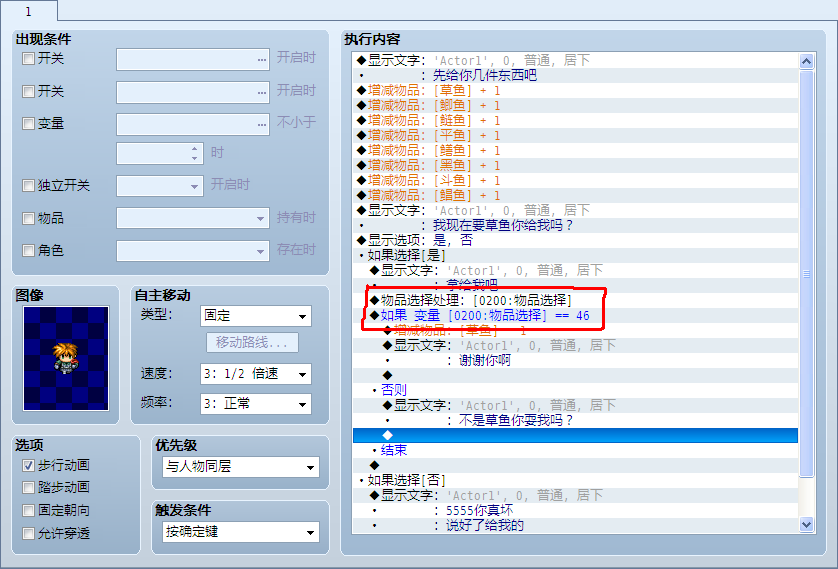Click the highlighted empty command row
The height and width of the screenshot is (569, 838).
(576, 435)
